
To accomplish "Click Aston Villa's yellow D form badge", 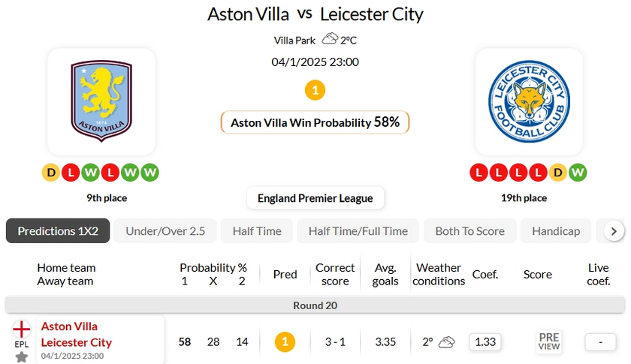I will 51,173.
